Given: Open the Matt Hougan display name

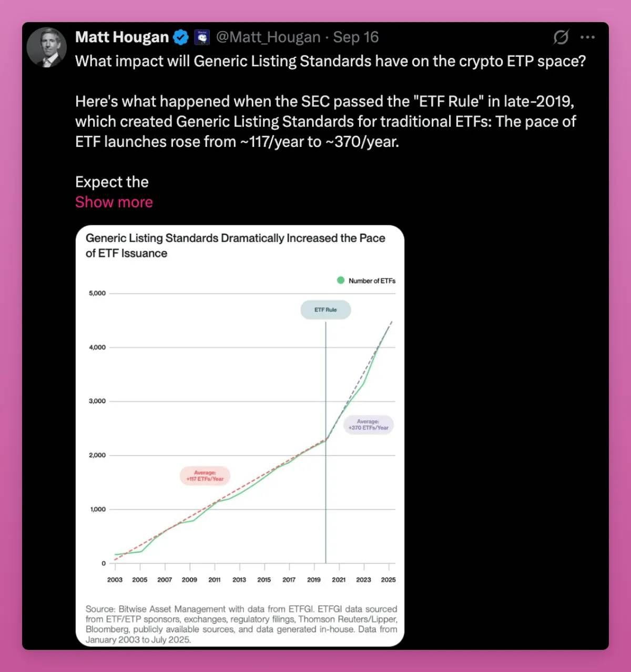Looking at the screenshot, I should coord(122,37).
